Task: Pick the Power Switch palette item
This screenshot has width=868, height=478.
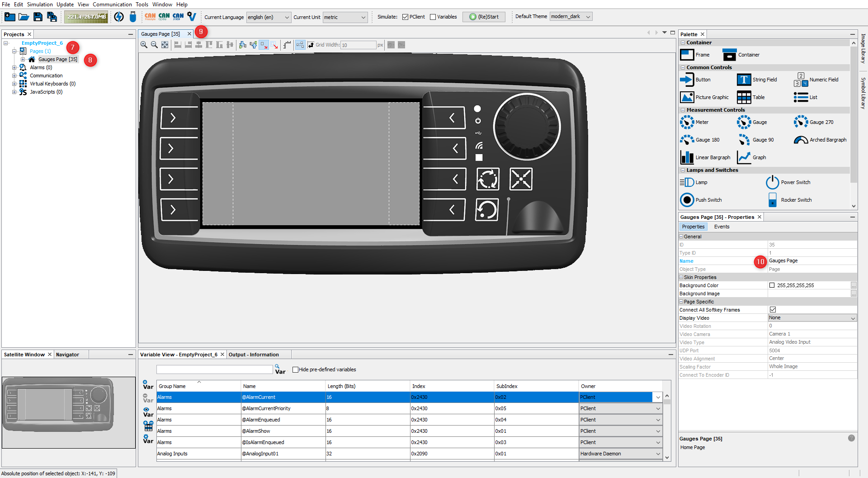Action: point(772,182)
